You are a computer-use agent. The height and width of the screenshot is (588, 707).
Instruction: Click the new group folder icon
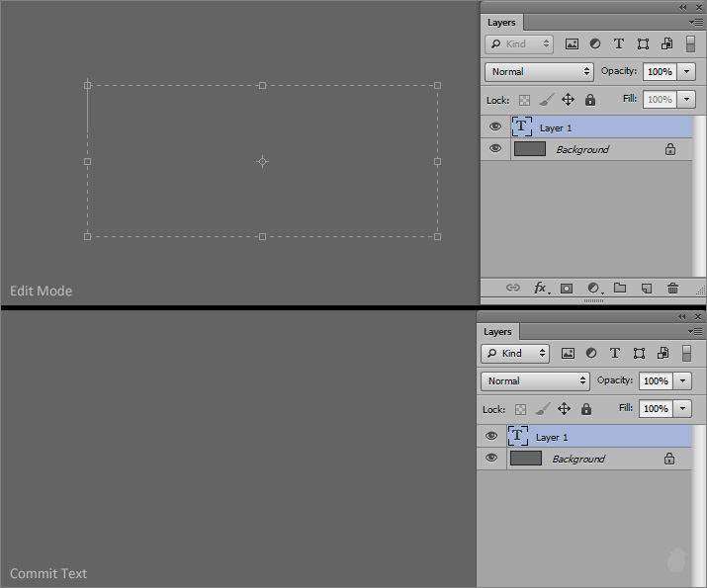coord(620,289)
